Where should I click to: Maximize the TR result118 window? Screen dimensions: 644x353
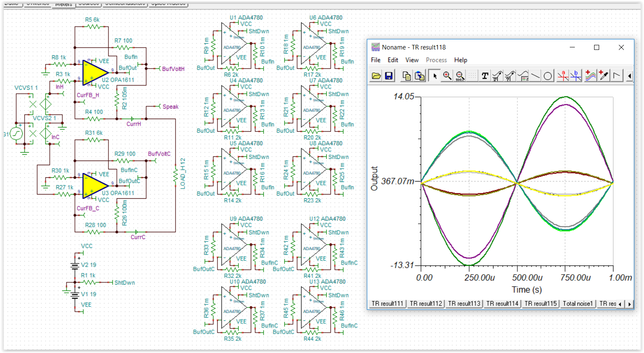pos(597,47)
